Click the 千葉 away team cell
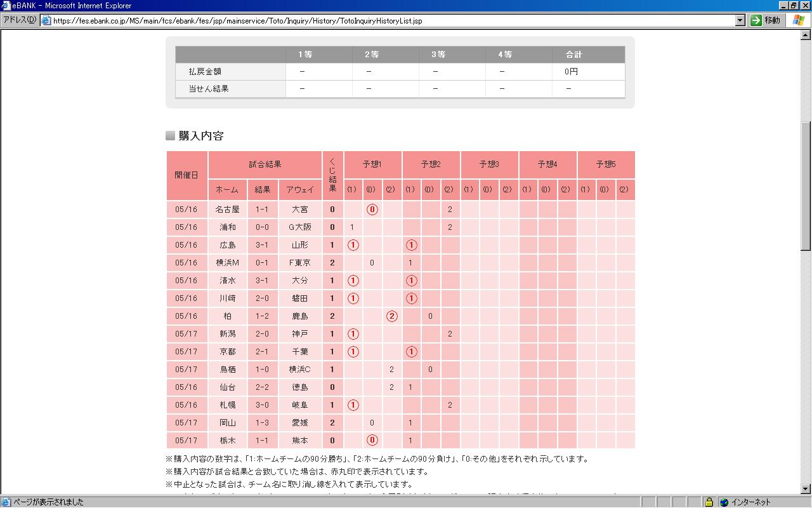This screenshot has height=508, width=812. tap(300, 352)
